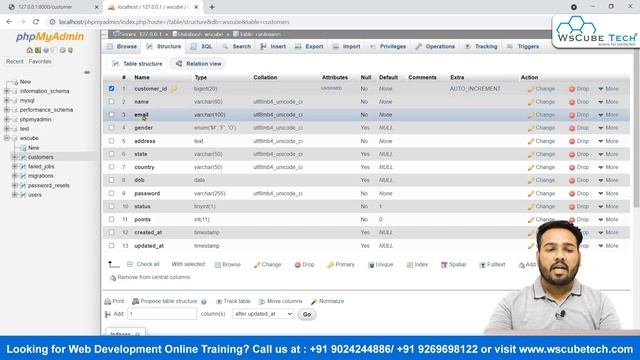Check the dob row checkbox
This screenshot has width=640, height=360.
click(x=111, y=180)
